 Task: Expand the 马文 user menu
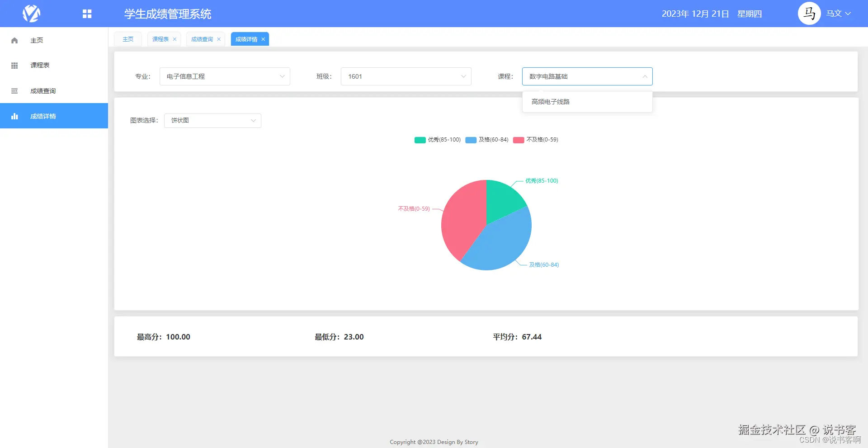click(x=839, y=14)
